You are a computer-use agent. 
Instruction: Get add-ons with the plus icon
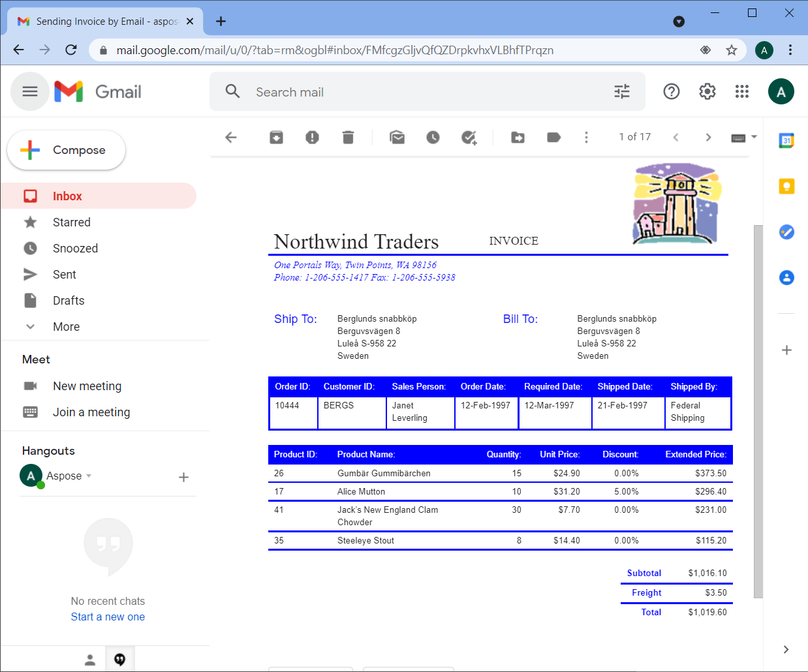(787, 350)
